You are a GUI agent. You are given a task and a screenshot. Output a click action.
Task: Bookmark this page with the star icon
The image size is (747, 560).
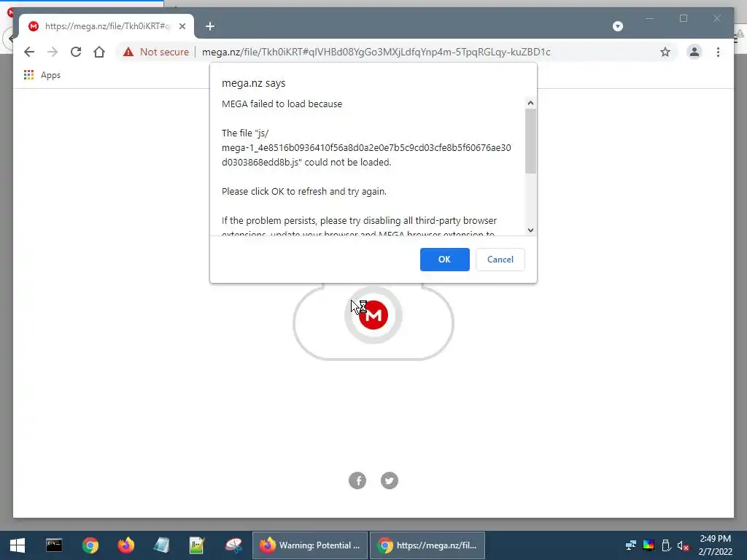[x=665, y=52]
